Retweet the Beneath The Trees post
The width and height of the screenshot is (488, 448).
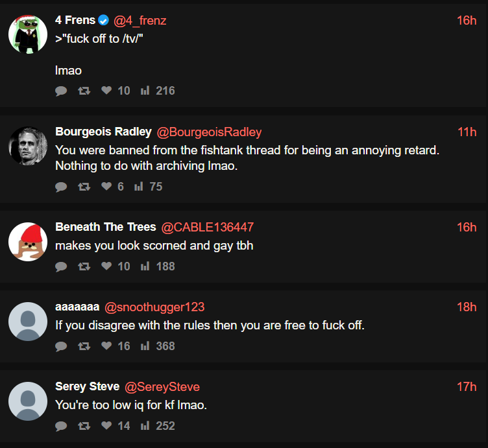pos(84,266)
